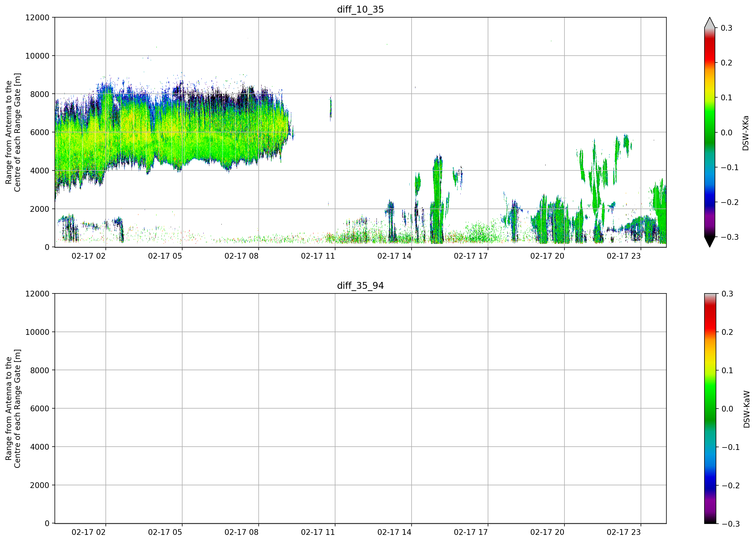Image resolution: width=756 pixels, height=542 pixels.
Task: Click the DSW-KaW colorbar label
Action: pyautogui.click(x=746, y=409)
